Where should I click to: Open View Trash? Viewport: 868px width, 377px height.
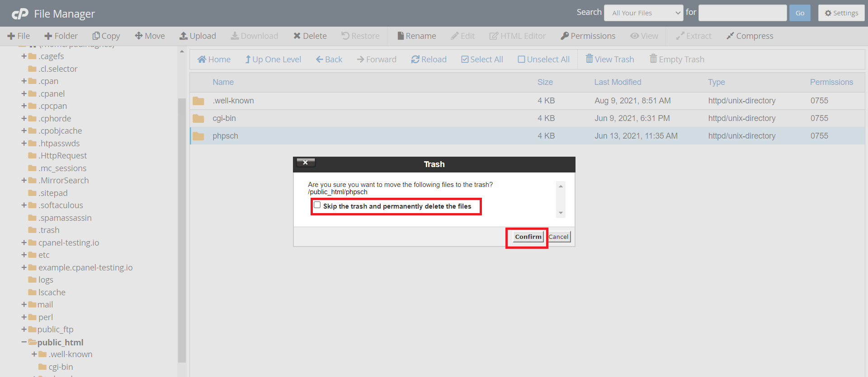click(x=609, y=60)
